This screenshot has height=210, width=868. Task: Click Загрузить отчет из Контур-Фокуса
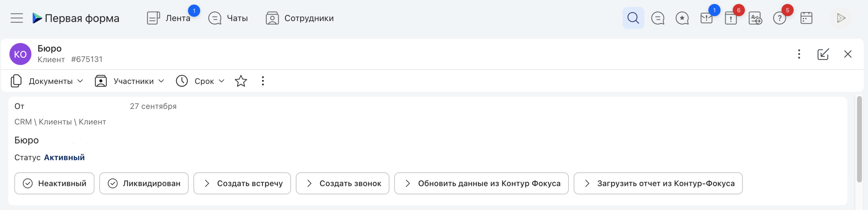658,183
